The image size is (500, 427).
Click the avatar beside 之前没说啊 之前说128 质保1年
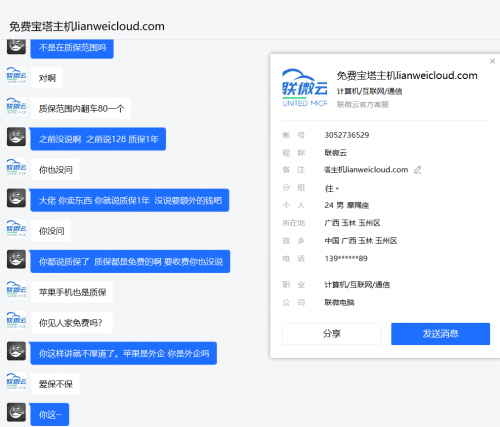click(16, 137)
